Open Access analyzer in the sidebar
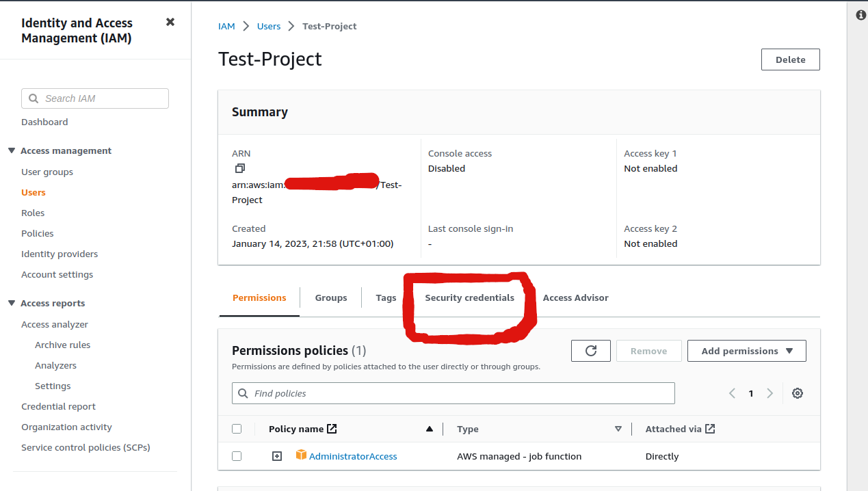The width and height of the screenshot is (868, 491). pyautogui.click(x=55, y=324)
